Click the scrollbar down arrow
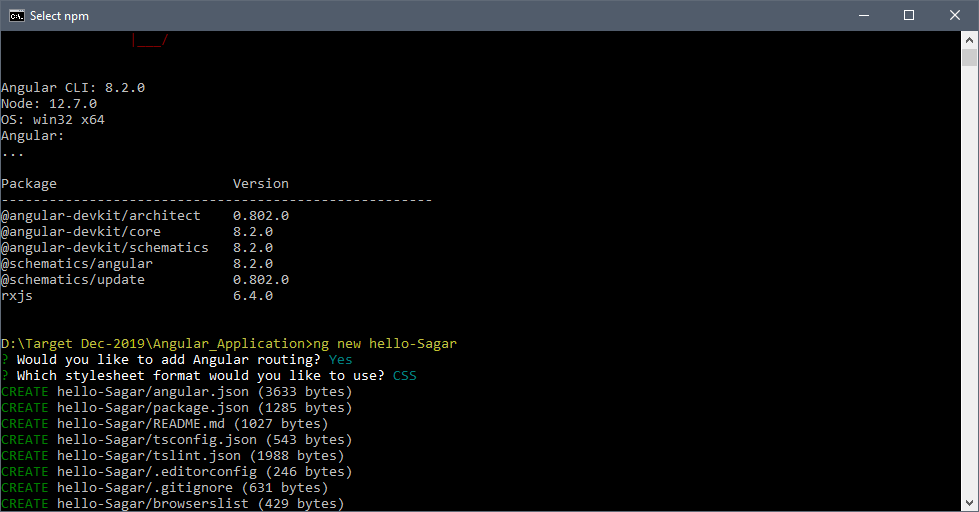Image resolution: width=979 pixels, height=512 pixels. coord(969,503)
